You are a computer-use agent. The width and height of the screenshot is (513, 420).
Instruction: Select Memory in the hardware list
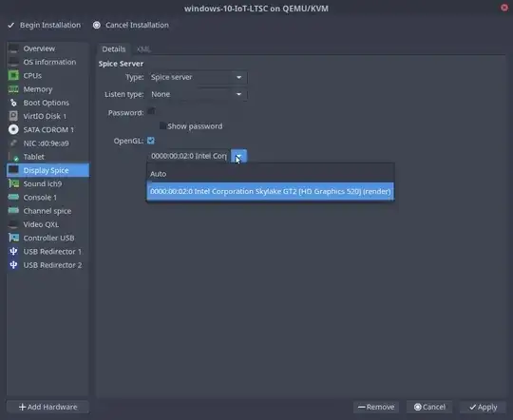pos(47,89)
